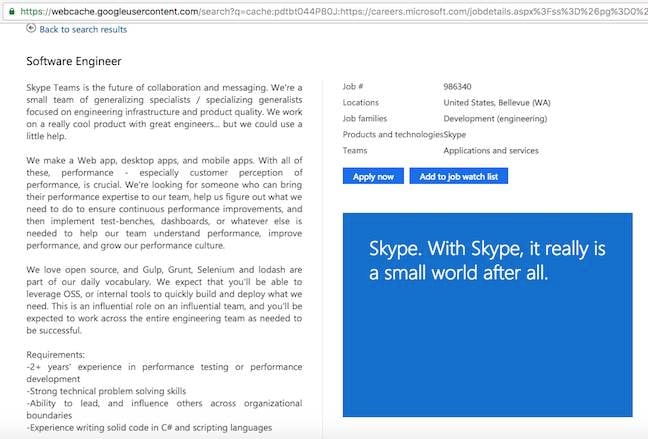This screenshot has height=439, width=648.
Task: Click the Strong technical problem solving skills line
Action: pyautogui.click(x=106, y=391)
